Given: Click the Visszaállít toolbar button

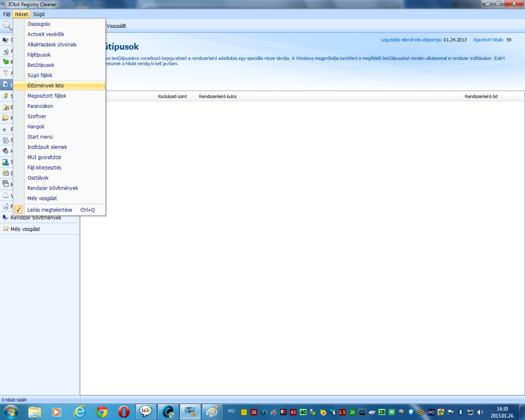Looking at the screenshot, I should [x=116, y=26].
